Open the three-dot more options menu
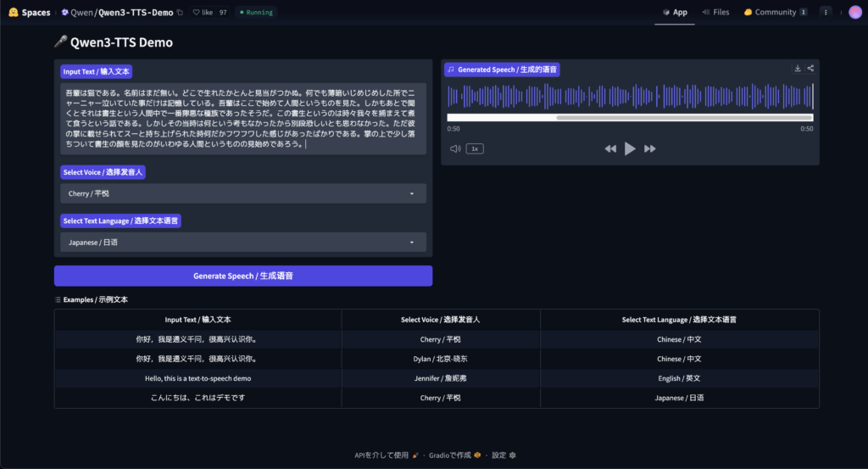Screen dimensions: 868x469 pos(826,12)
